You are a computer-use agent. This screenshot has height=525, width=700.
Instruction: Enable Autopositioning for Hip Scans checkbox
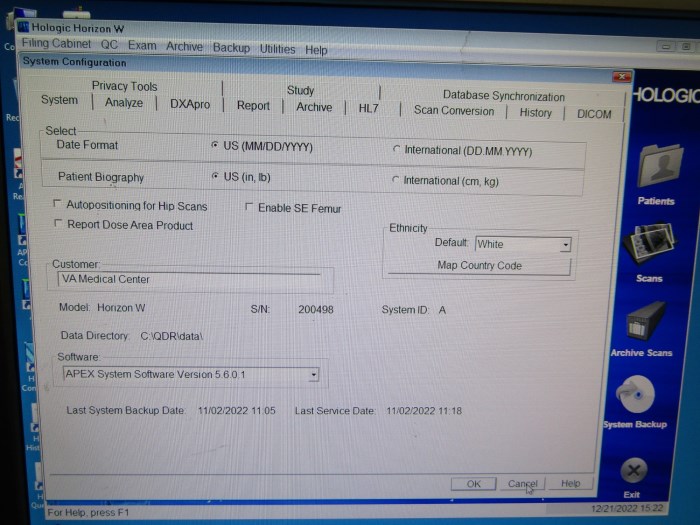pyautogui.click(x=58, y=206)
